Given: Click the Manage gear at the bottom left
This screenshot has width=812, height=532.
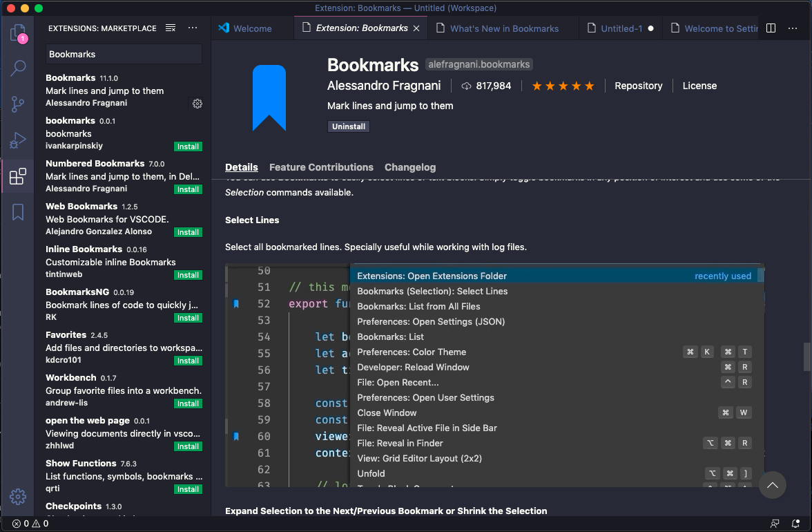Looking at the screenshot, I should (x=17, y=496).
